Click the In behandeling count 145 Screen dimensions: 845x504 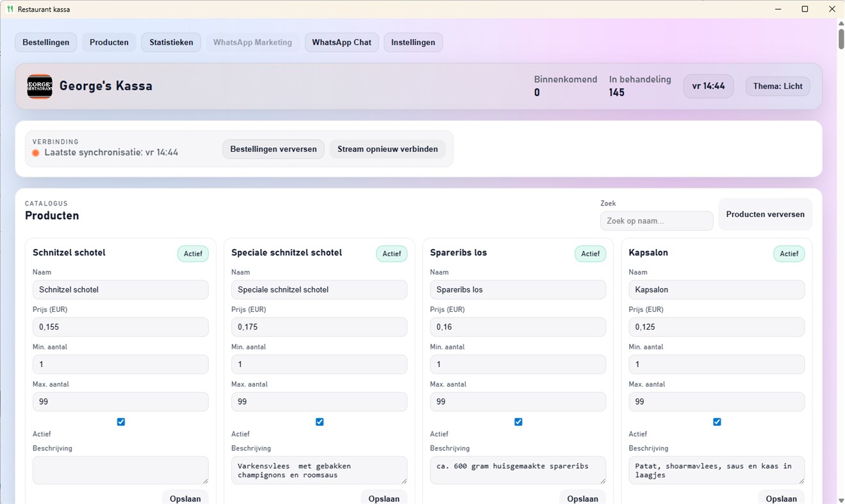point(617,93)
